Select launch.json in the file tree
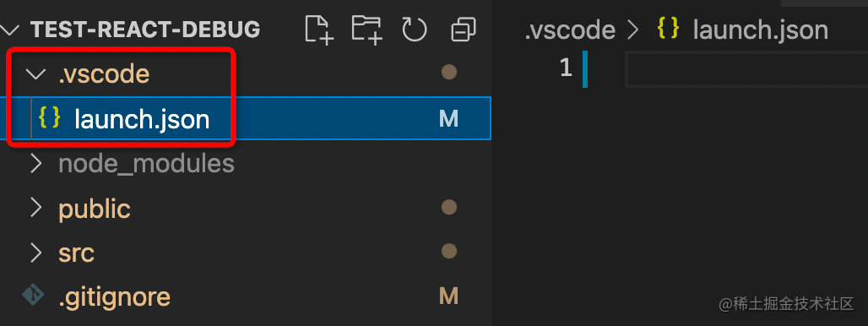 (245, 118)
